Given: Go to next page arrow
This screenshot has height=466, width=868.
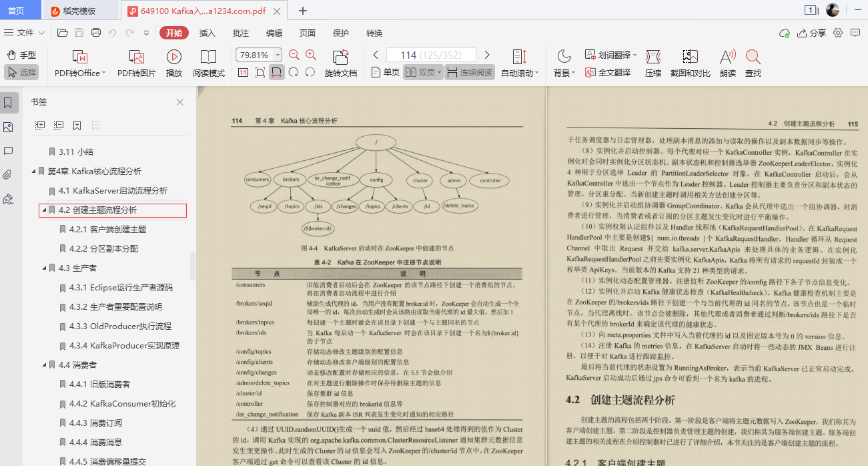Looking at the screenshot, I should pos(487,55).
